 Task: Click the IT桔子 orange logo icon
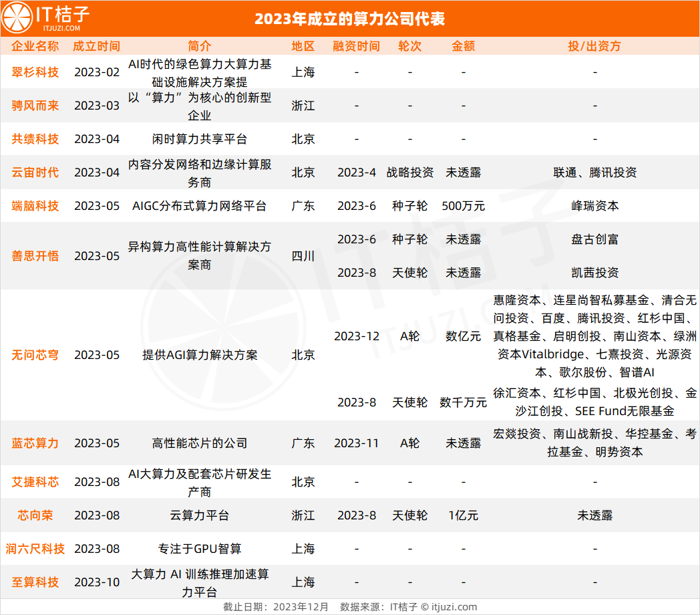coord(18,18)
